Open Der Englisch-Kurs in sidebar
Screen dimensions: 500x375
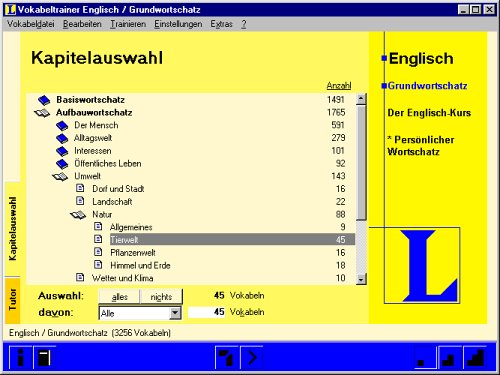point(429,113)
